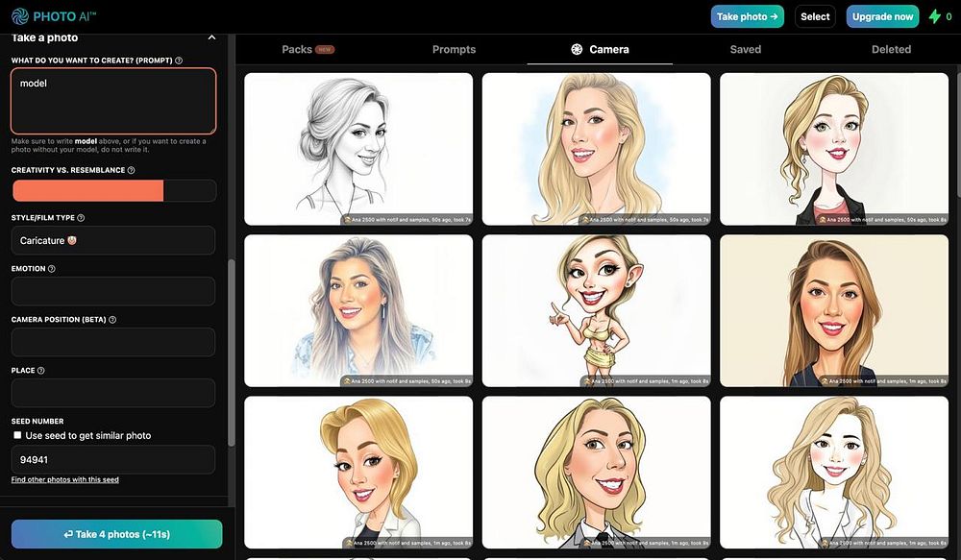This screenshot has width=961, height=560.
Task: Click the seed number field 94941
Action: pyautogui.click(x=113, y=459)
